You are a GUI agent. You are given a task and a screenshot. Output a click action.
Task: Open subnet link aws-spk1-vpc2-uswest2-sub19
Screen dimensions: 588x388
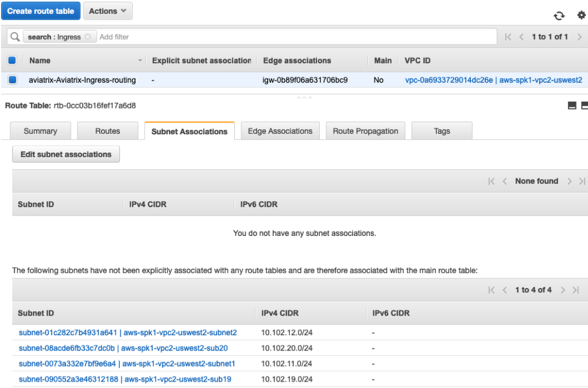(125, 379)
